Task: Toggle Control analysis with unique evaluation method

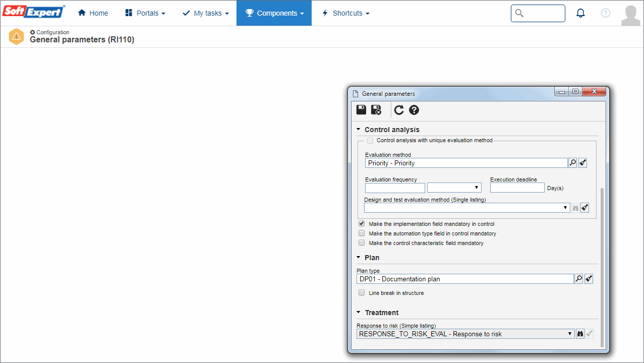Action: pyautogui.click(x=370, y=141)
